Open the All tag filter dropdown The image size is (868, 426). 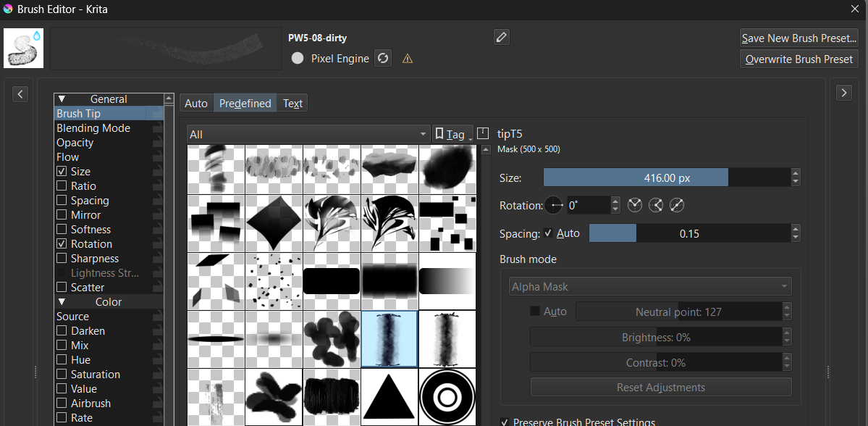(x=308, y=135)
